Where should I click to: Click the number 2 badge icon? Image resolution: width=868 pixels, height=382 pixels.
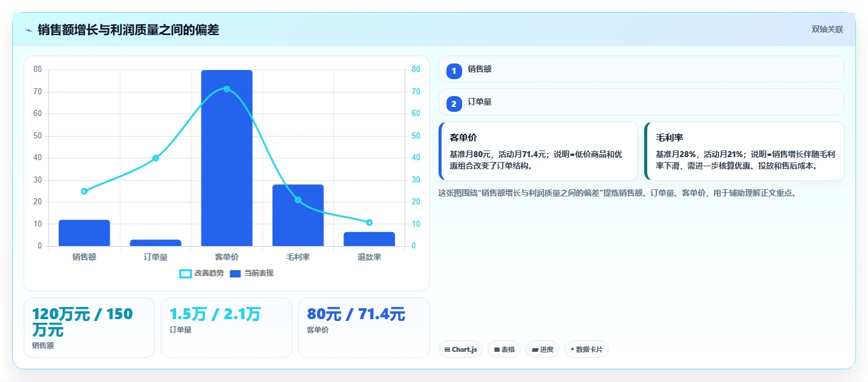(454, 104)
